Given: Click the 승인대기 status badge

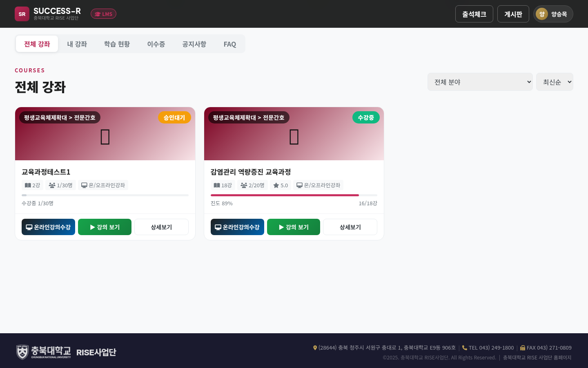Looking at the screenshot, I should pos(174,117).
